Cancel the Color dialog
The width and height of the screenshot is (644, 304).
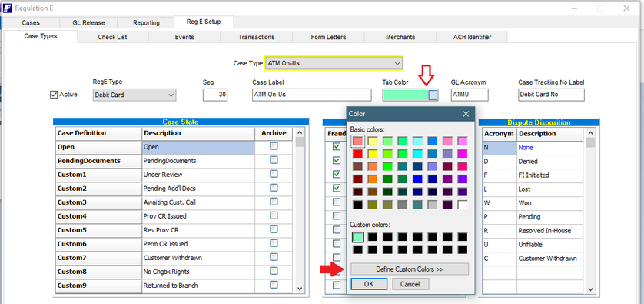tap(410, 284)
